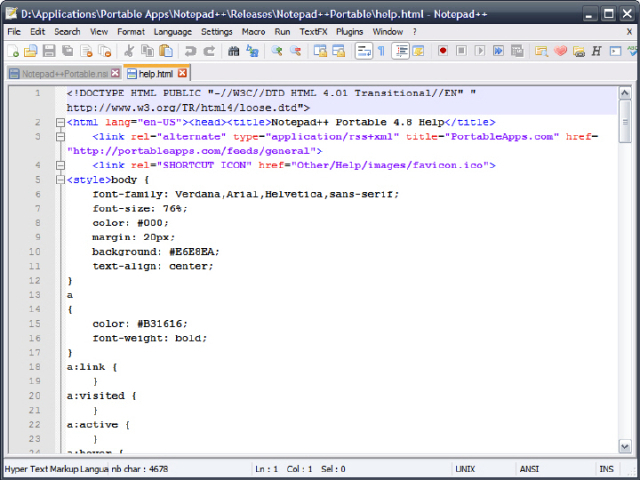640x480 pixels.
Task: Click the italic H plugin icon
Action: tap(596, 51)
